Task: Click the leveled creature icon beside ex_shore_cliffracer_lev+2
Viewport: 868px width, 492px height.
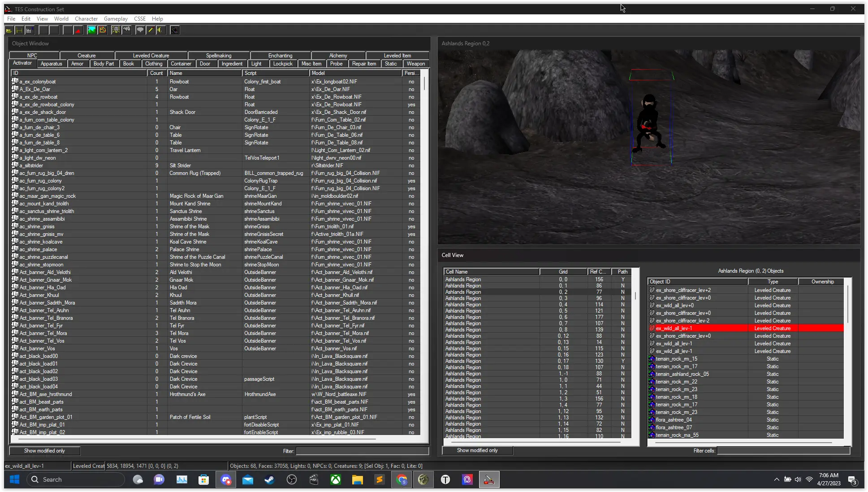Action: click(652, 290)
